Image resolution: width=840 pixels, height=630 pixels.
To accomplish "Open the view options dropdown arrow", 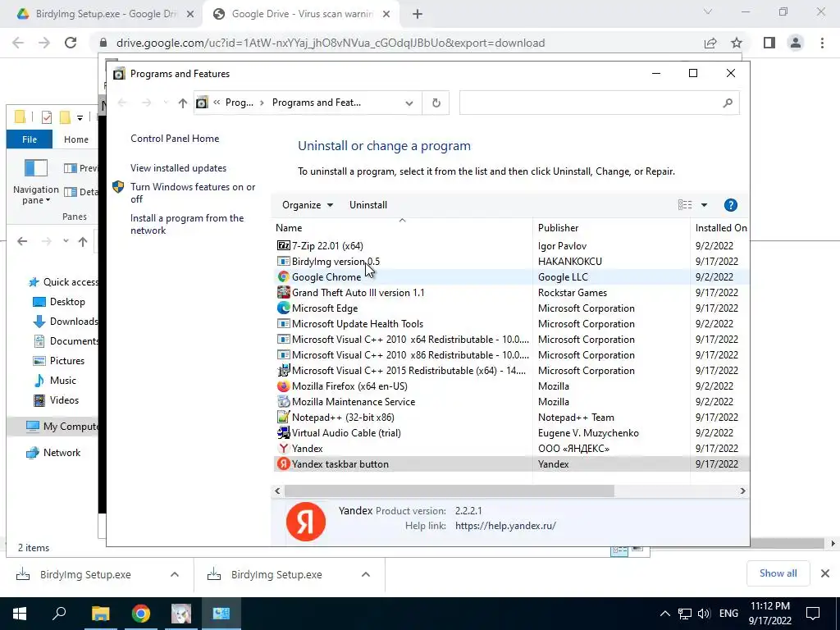I will 704,205.
